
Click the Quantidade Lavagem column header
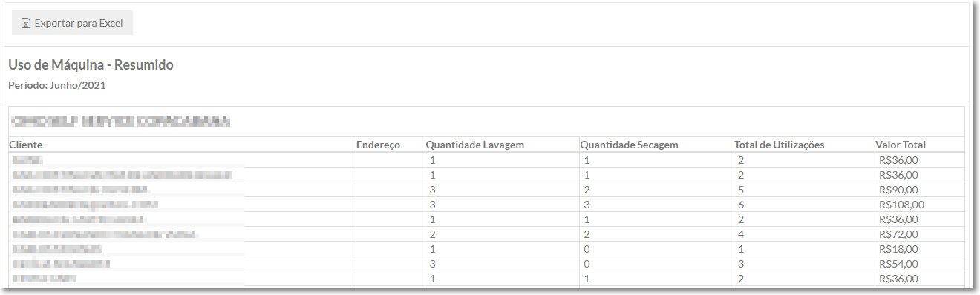(x=477, y=145)
